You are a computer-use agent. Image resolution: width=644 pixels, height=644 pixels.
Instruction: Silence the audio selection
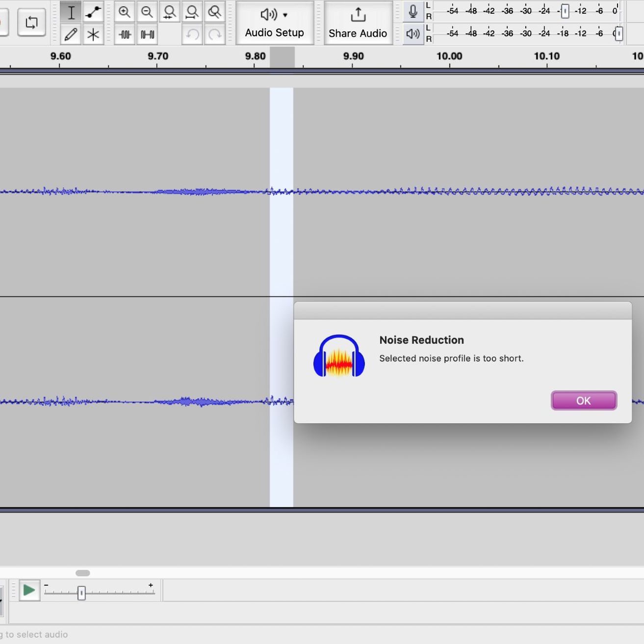pos(147,34)
